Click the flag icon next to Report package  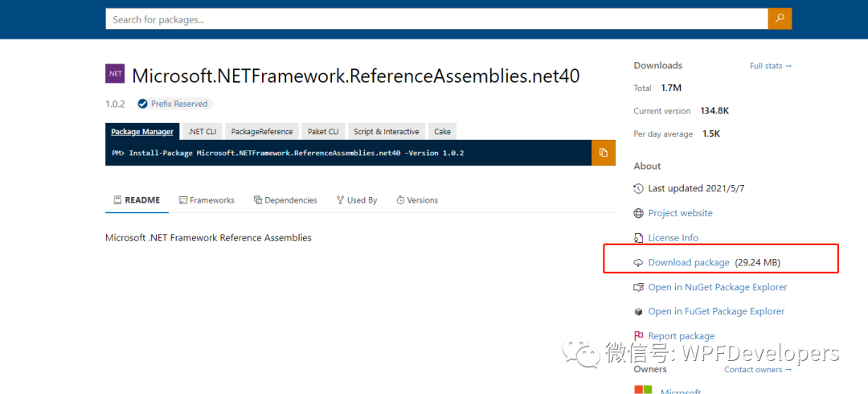click(x=638, y=336)
